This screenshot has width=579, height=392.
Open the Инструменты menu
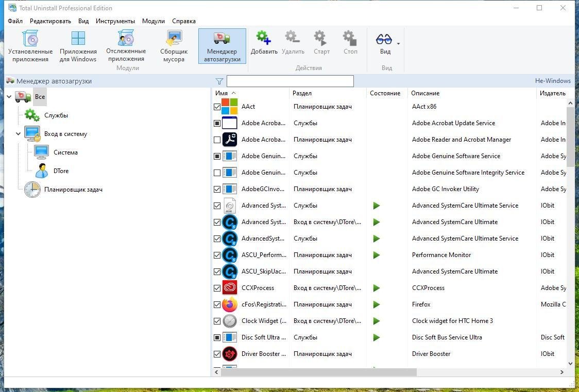pos(115,21)
